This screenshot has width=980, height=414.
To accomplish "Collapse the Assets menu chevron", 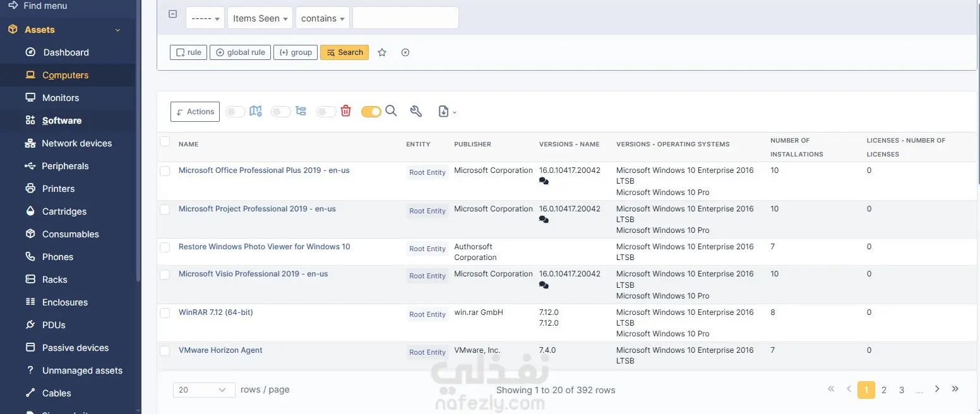I will click(x=117, y=30).
